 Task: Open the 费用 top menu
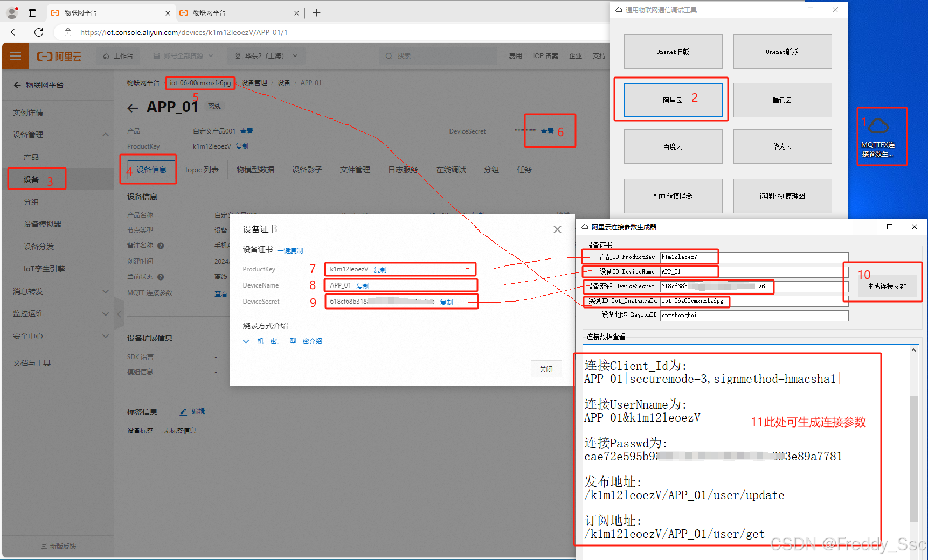[x=516, y=55]
